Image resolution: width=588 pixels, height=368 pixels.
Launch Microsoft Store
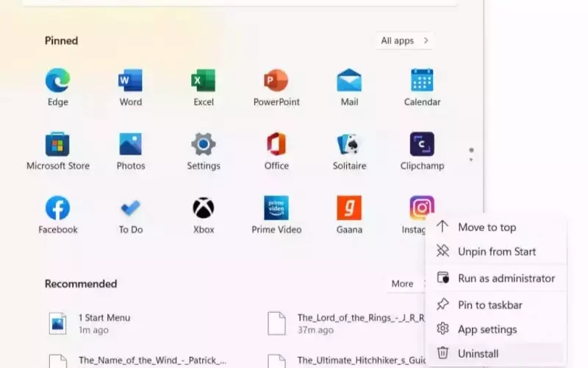tap(58, 151)
